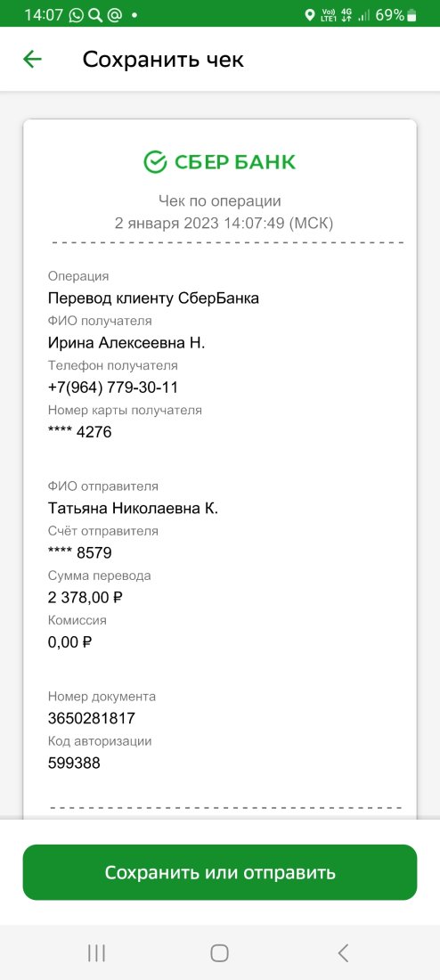Open Android recent apps button
The image size is (440, 980).
point(96,952)
